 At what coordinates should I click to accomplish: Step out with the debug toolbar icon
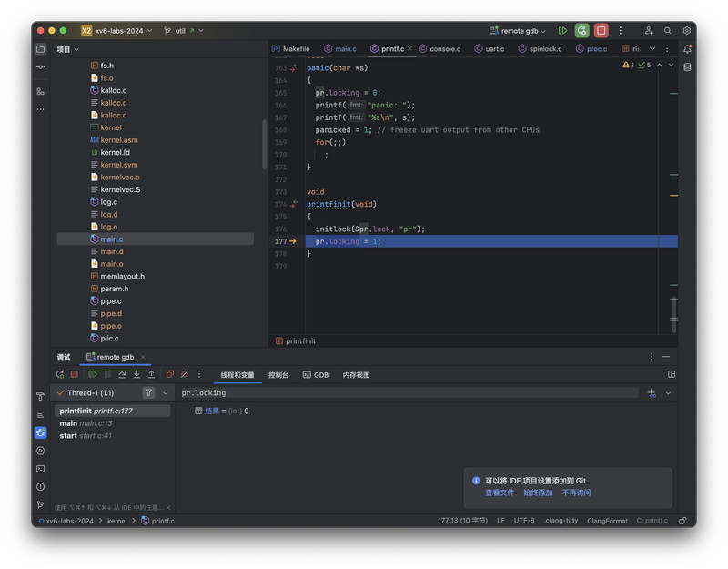[151, 374]
